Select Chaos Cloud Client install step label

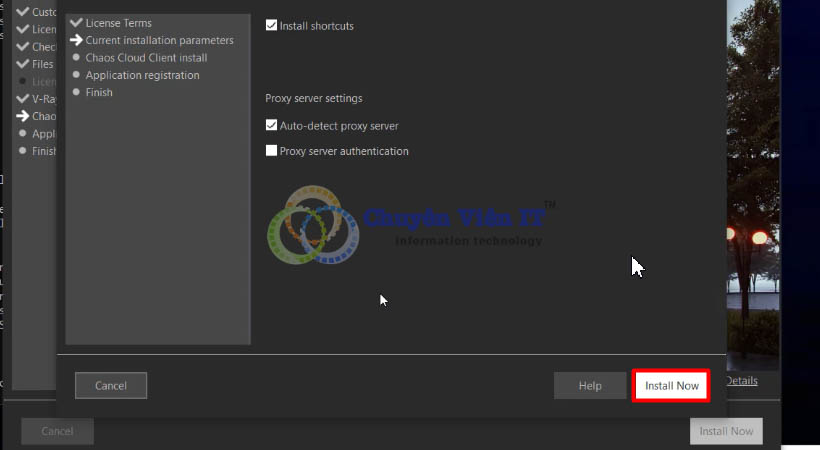pos(146,58)
